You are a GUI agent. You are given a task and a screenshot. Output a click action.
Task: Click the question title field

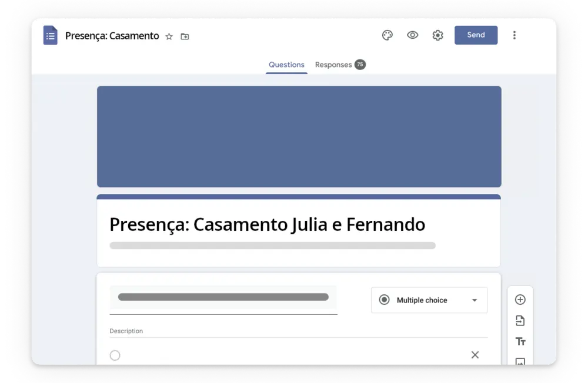coord(223,300)
